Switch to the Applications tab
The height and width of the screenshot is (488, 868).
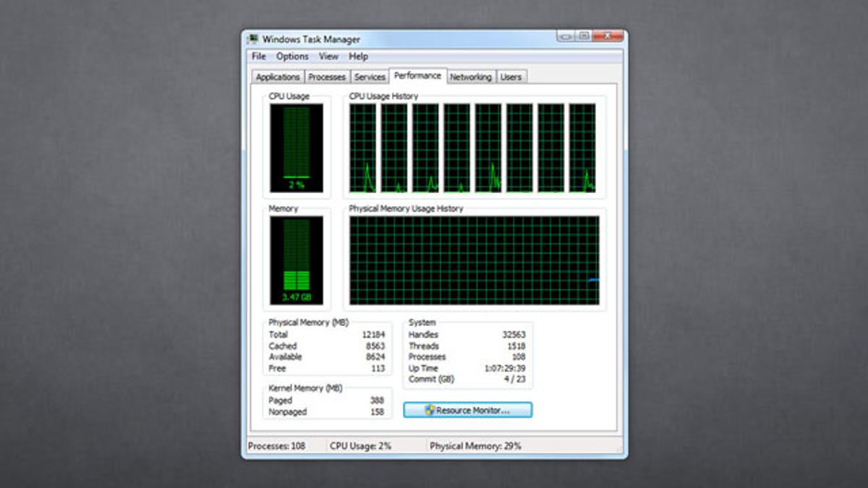[278, 77]
